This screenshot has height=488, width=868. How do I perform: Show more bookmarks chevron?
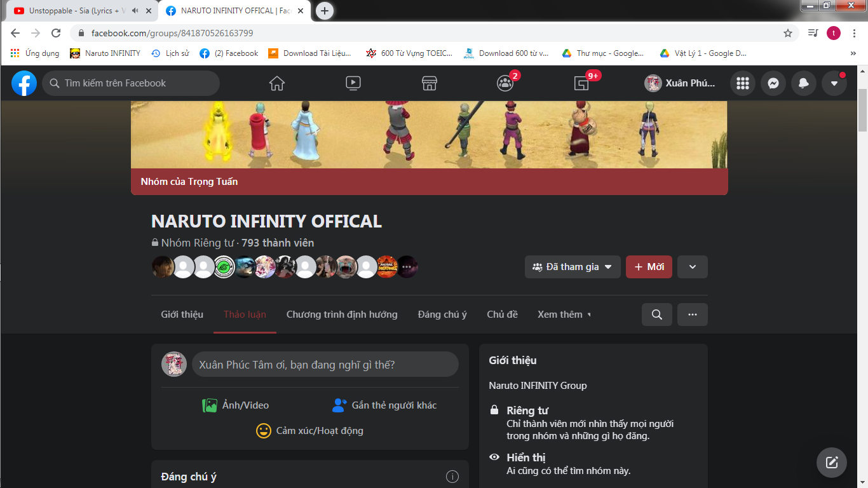tap(853, 53)
